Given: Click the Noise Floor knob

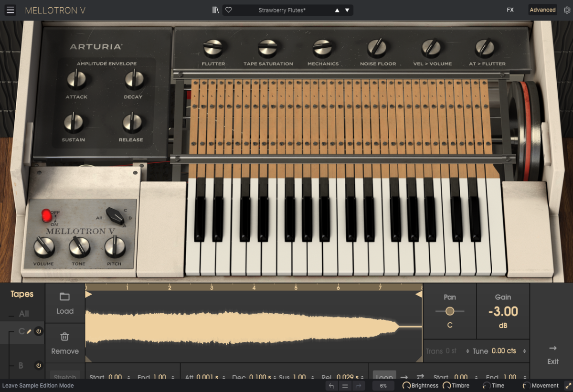Looking at the screenshot, I should coord(377,48).
